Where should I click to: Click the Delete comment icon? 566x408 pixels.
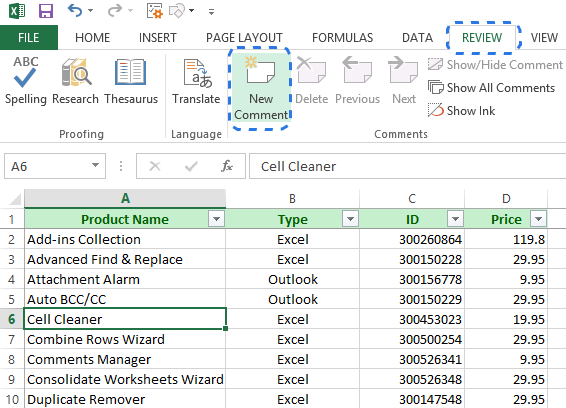pyautogui.click(x=312, y=81)
